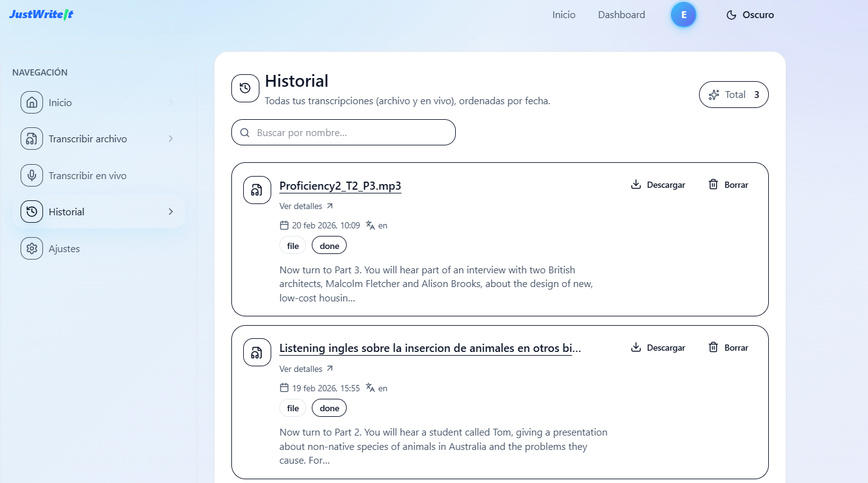Screen dimensions: 868x483
Task: Open Transcribir archivo from sidebar
Action: 87,139
